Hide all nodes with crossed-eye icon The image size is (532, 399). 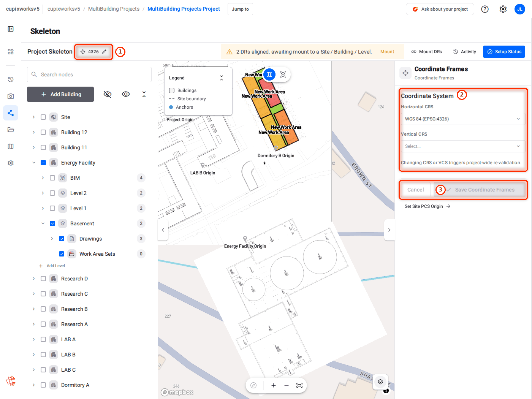(x=108, y=94)
